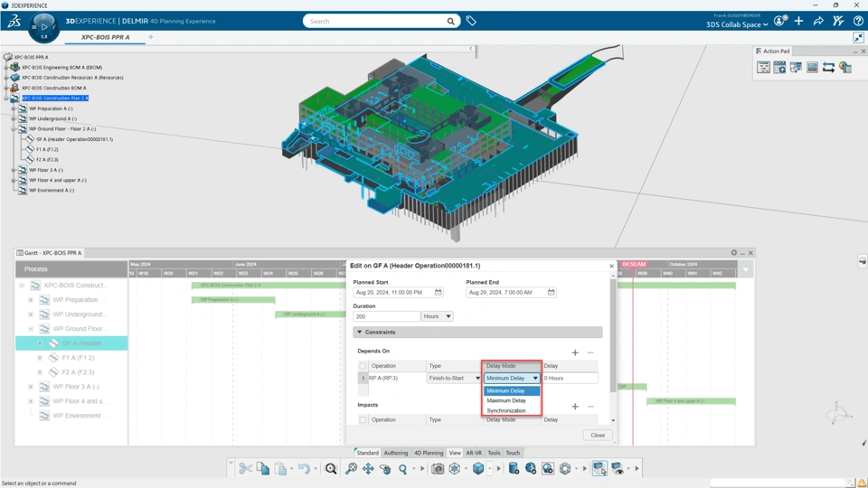The image size is (868, 488).
Task: Select Maximum Delay in dropdown list
Action: [x=512, y=400]
